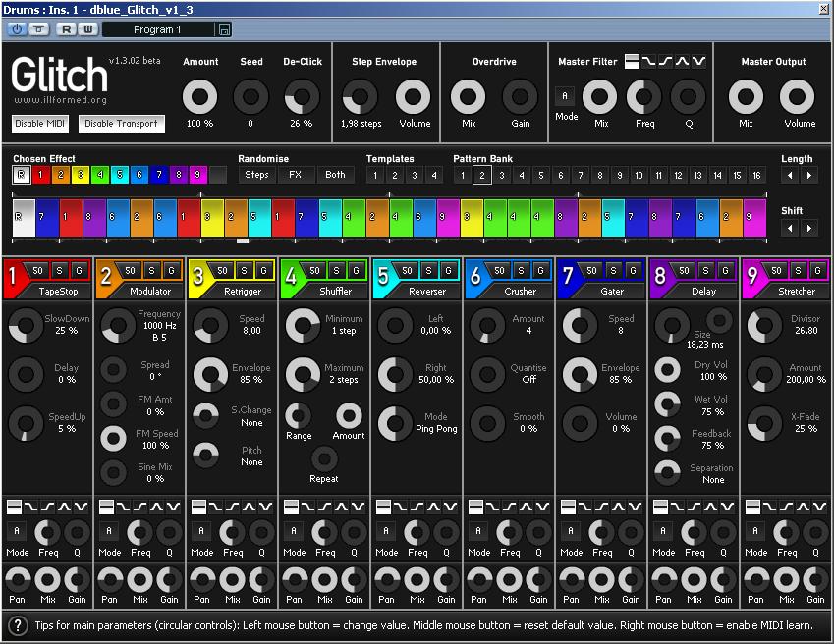This screenshot has width=834, height=644.
Task: Select the Master Filter band-pass shape
Action: (682, 62)
